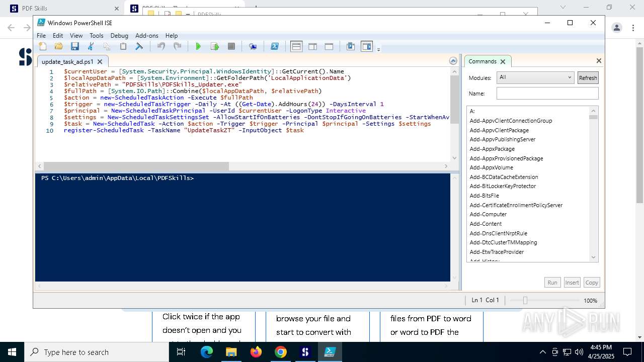Image resolution: width=644 pixels, height=362 pixels.
Task: Show Script Pane Top layout icon
Action: [296, 46]
